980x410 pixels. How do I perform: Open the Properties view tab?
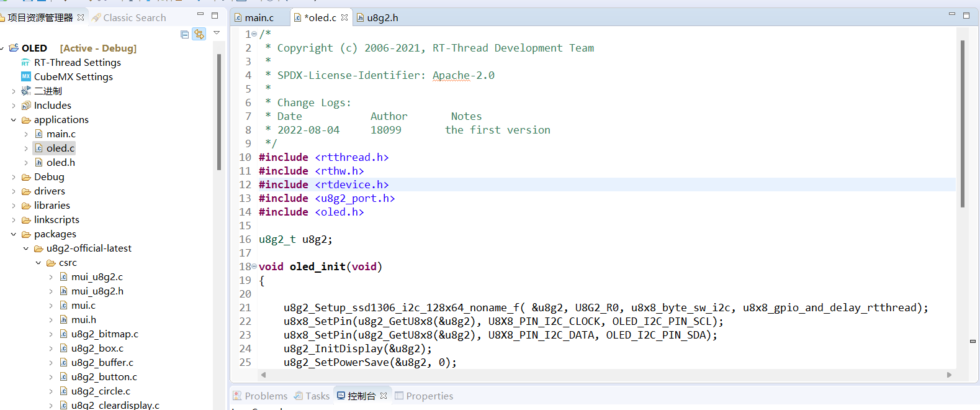[x=423, y=396]
